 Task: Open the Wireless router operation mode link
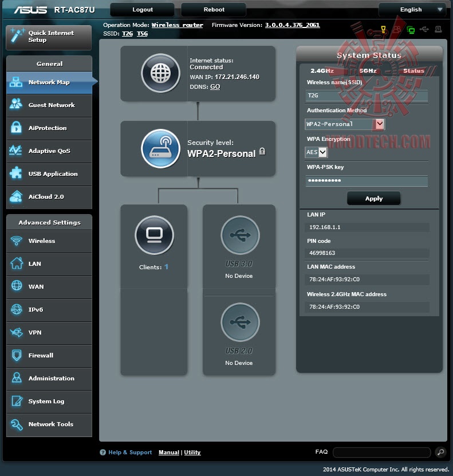point(177,25)
